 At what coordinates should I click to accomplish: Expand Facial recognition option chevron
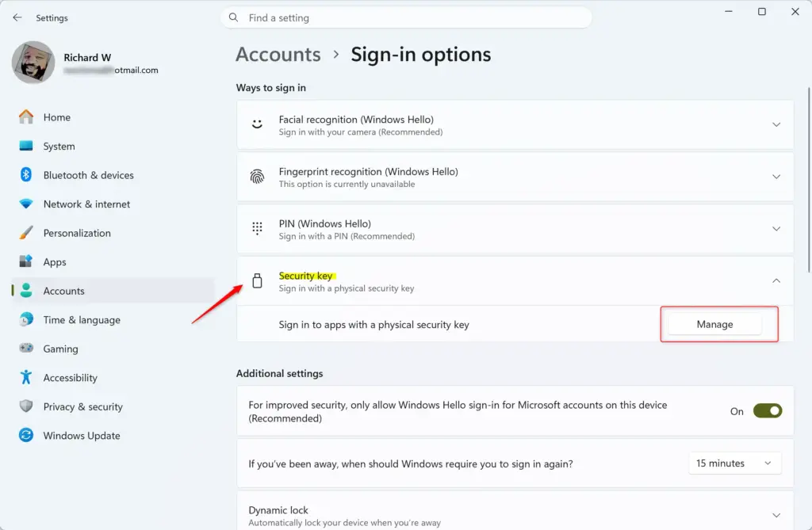(776, 124)
